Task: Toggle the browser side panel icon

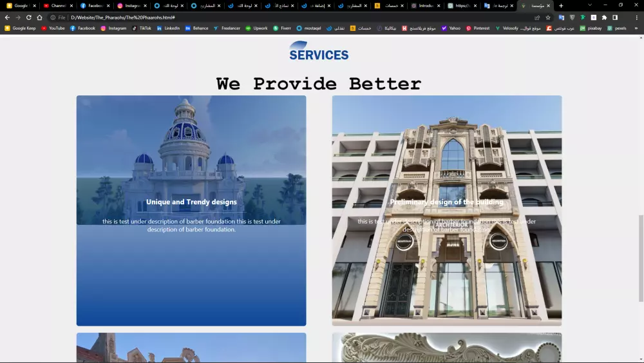Action: pos(615,17)
